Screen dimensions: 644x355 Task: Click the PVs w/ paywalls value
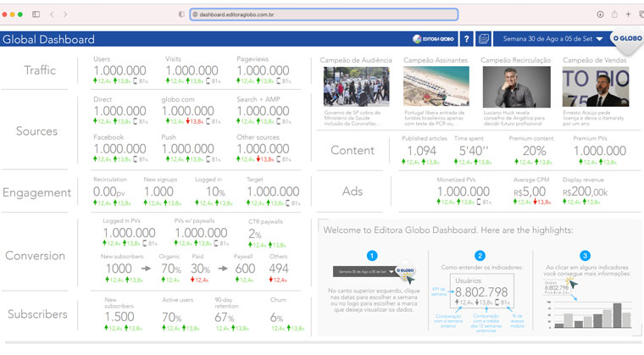pyautogui.click(x=202, y=233)
